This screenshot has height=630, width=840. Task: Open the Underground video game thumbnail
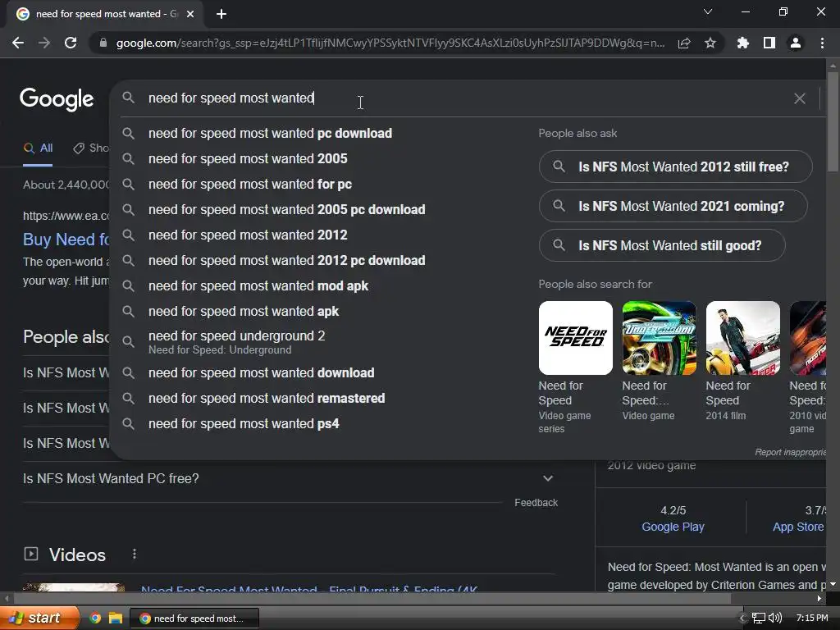(x=659, y=338)
